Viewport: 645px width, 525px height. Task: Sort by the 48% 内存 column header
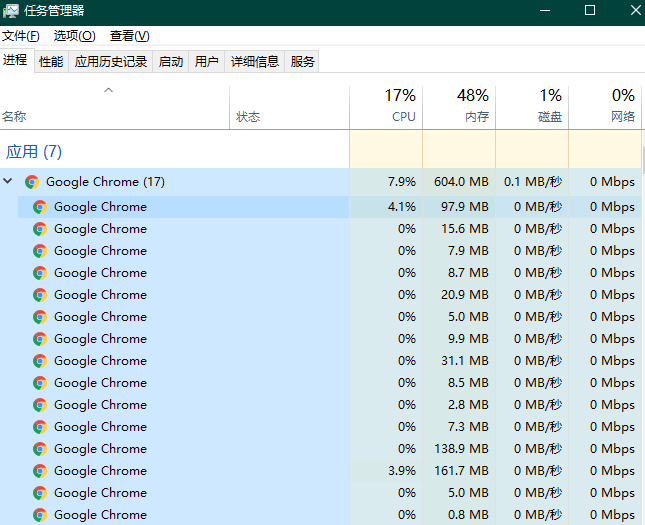pos(459,108)
